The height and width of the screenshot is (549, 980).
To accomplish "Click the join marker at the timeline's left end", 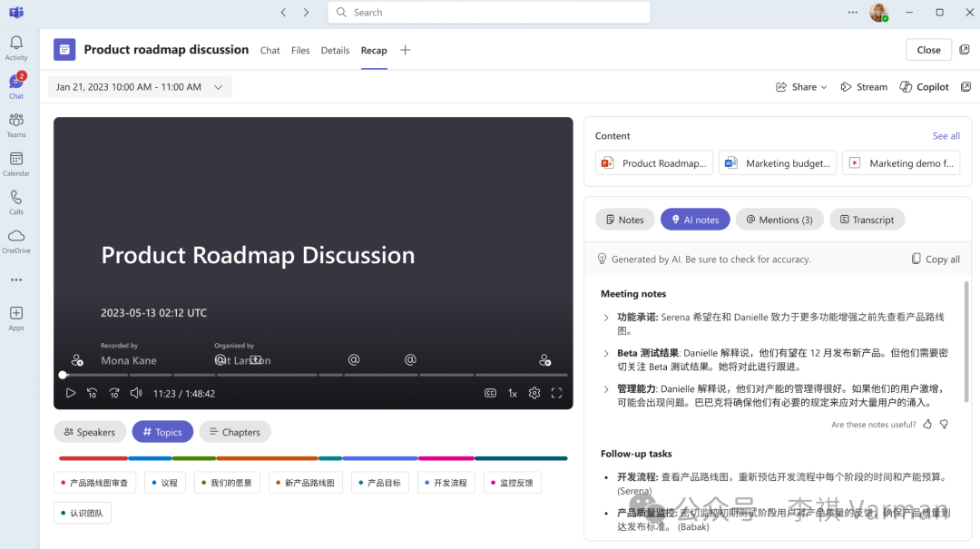I will click(77, 360).
